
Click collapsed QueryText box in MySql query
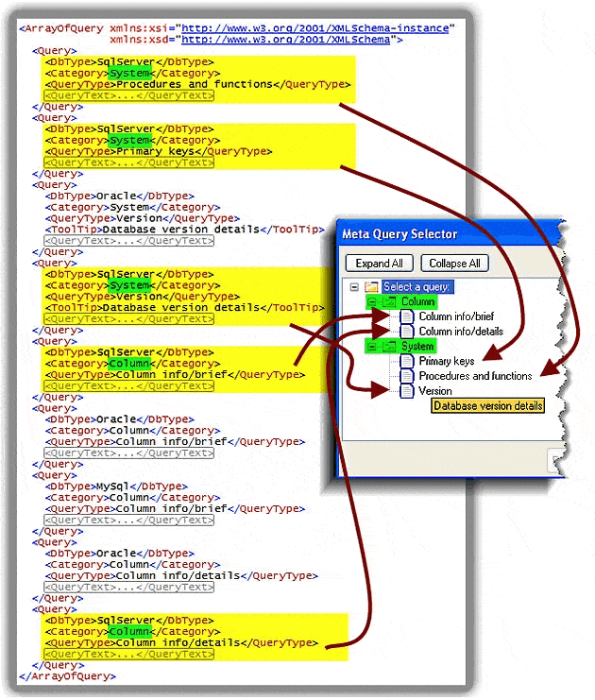tap(129, 520)
